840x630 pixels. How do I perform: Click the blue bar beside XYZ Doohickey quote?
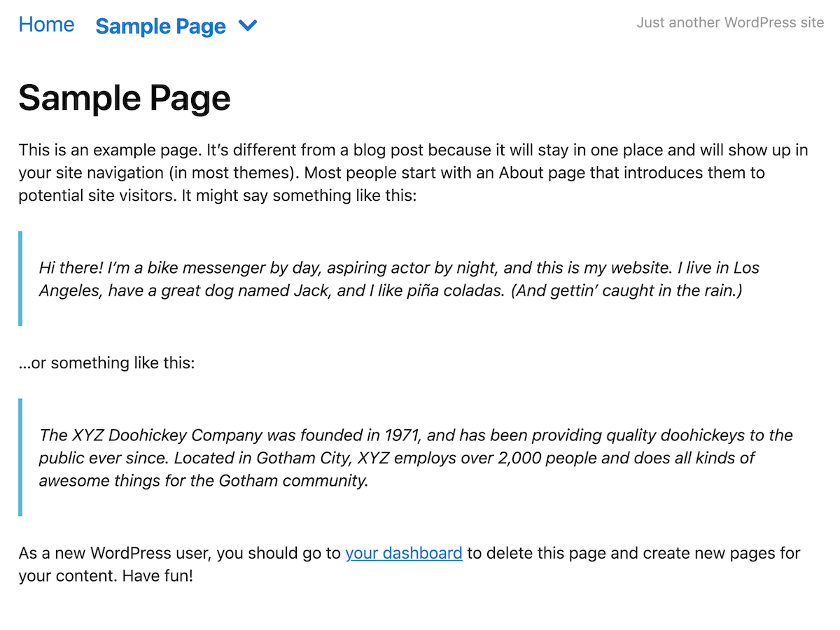pos(20,457)
